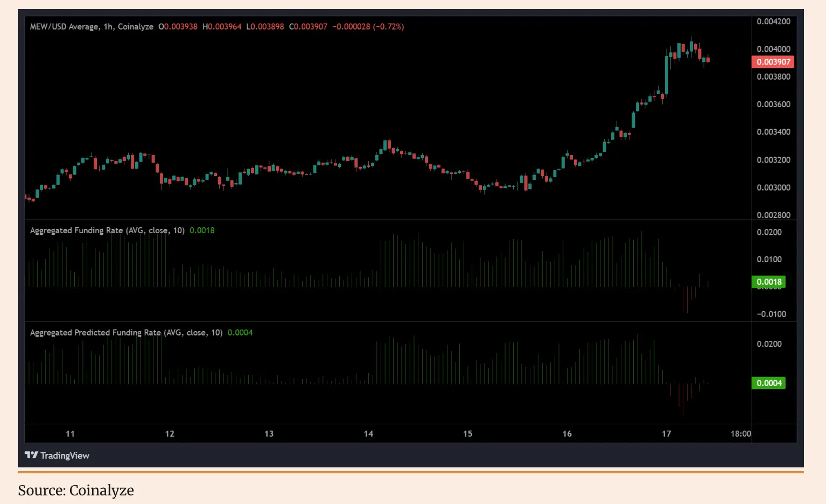Click the green 0.0004 predicted funding axis tag

tap(768, 383)
